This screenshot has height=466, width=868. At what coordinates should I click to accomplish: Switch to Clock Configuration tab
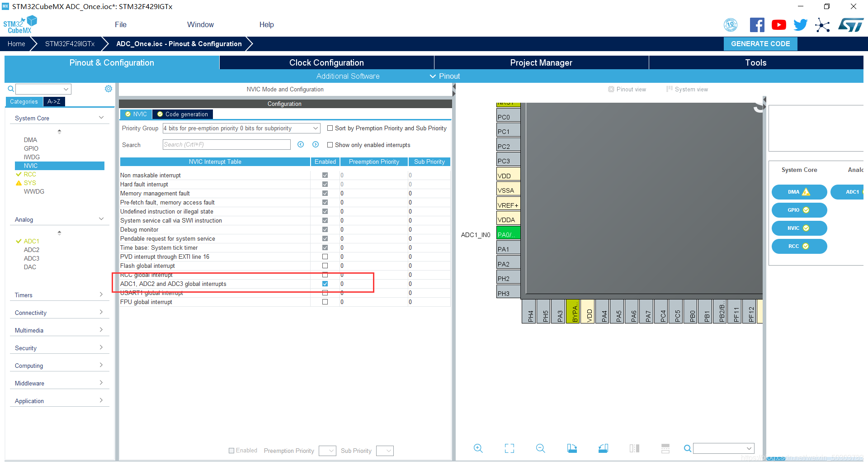326,62
